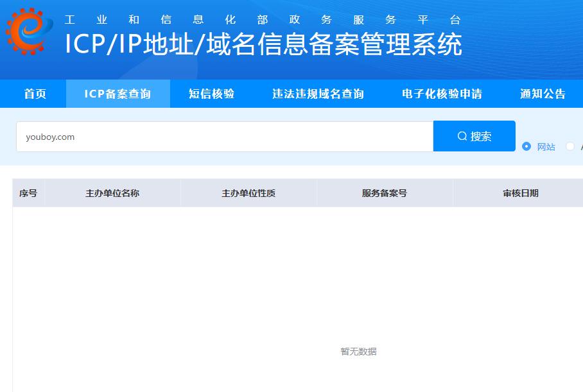Screen dimensions: 583x392
Task: Click the 搜索 search button
Action: point(474,136)
